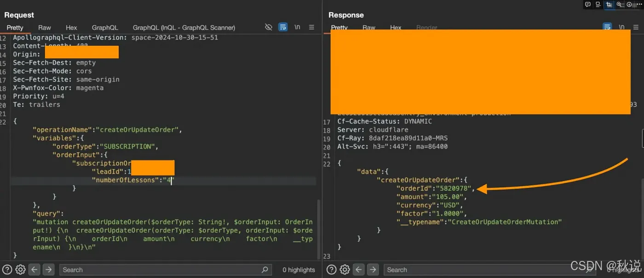Toggle hide non-printable characters eye icon in Request
Screen dimensions: 644x278
tap(269, 27)
